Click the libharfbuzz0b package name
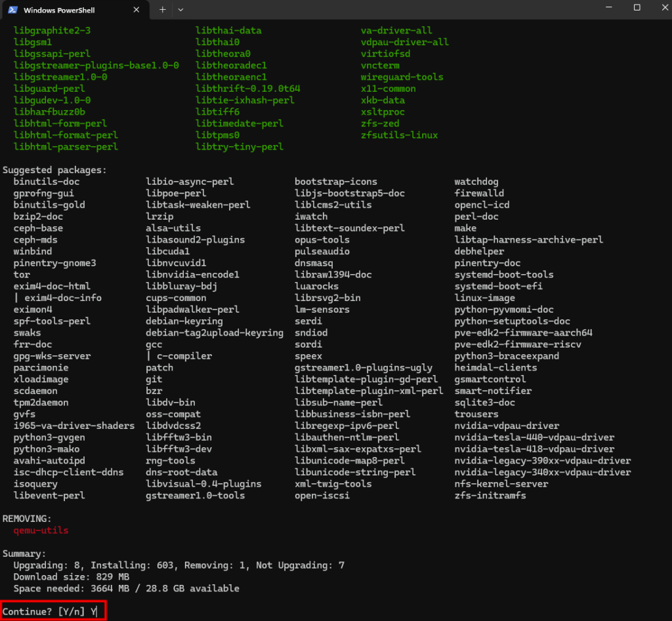Screen dimensions: 672x621 49,111
